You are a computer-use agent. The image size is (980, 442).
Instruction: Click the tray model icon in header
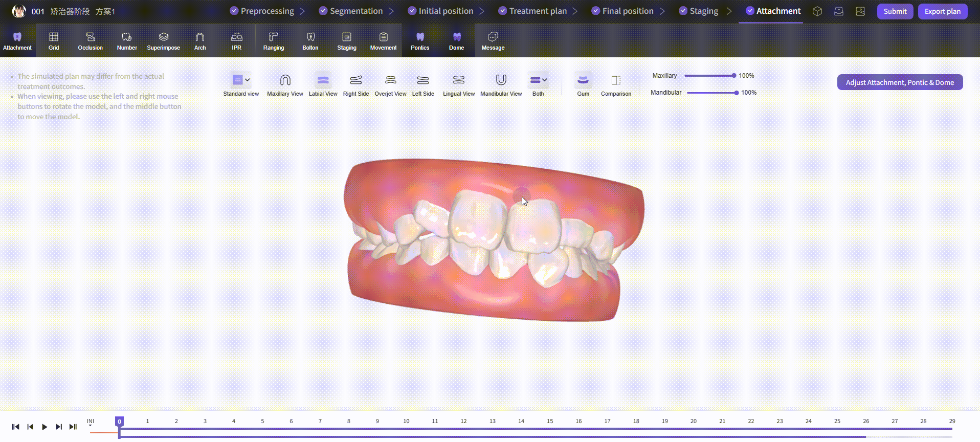click(x=839, y=11)
